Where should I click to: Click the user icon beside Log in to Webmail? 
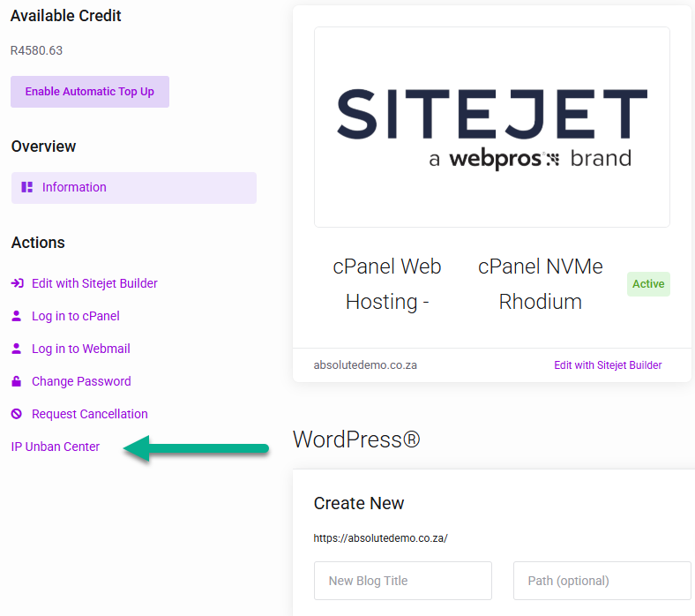pyautogui.click(x=17, y=349)
